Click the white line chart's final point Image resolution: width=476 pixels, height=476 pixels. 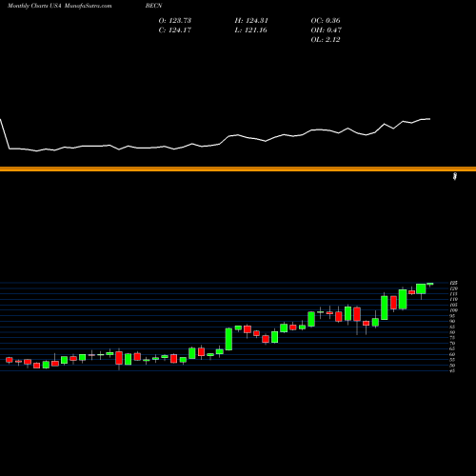[429, 119]
